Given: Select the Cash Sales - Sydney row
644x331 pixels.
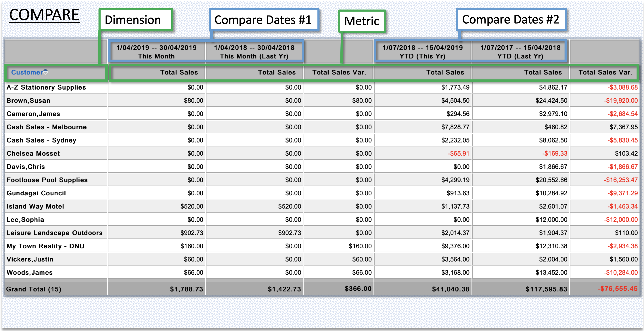Looking at the screenshot, I should click(322, 140).
